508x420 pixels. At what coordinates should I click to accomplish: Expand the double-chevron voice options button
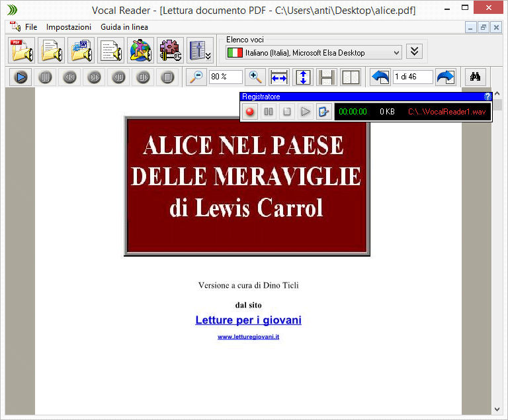(414, 52)
